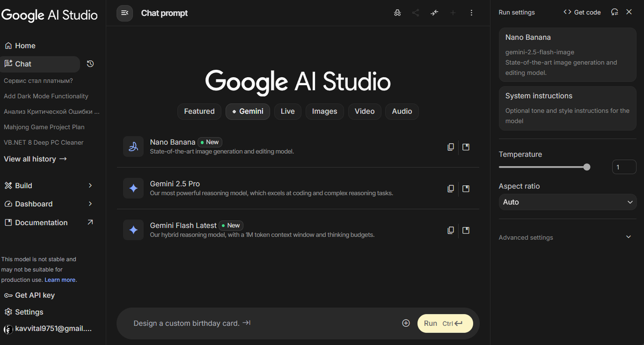644x345 pixels.
Task: Click the System instructions box
Action: tap(568, 108)
